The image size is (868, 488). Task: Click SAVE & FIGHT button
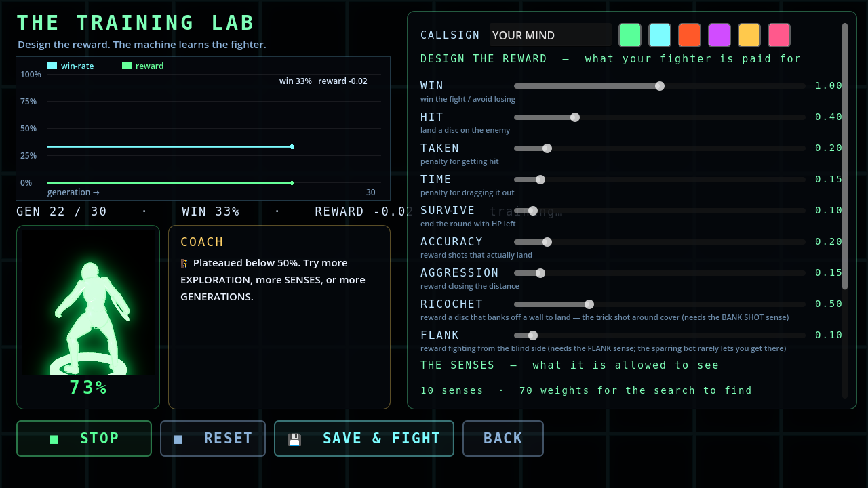point(364,439)
